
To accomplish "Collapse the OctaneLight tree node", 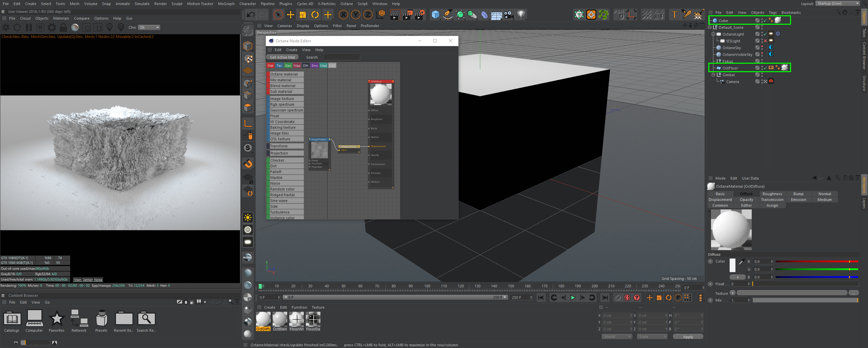I will 713,34.
